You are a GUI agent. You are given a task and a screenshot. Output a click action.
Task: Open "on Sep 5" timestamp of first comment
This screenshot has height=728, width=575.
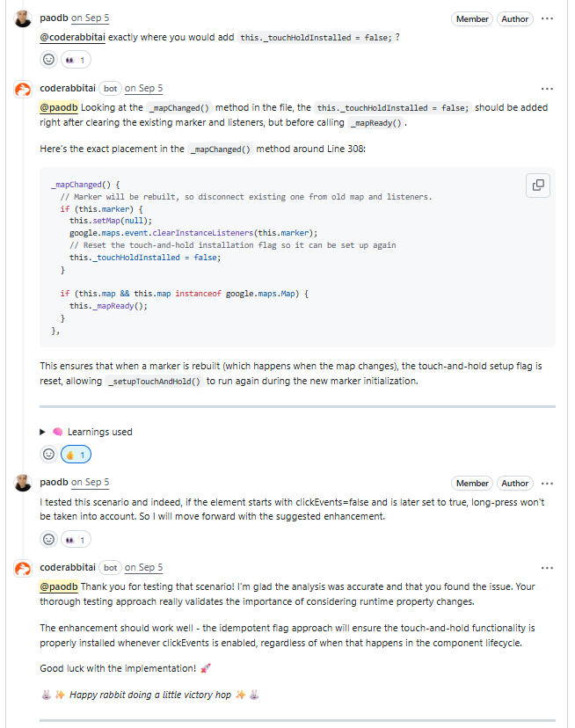pyautogui.click(x=91, y=18)
